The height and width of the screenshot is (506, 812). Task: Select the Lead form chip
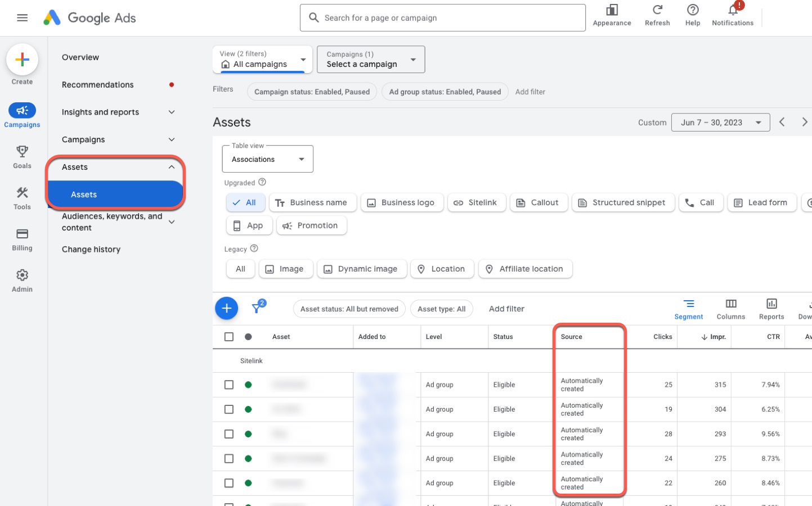tap(762, 202)
